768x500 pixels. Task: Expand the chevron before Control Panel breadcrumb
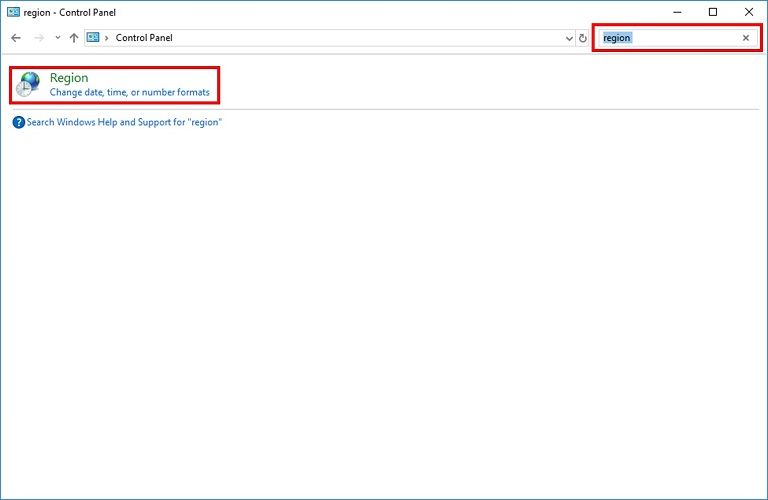107,38
